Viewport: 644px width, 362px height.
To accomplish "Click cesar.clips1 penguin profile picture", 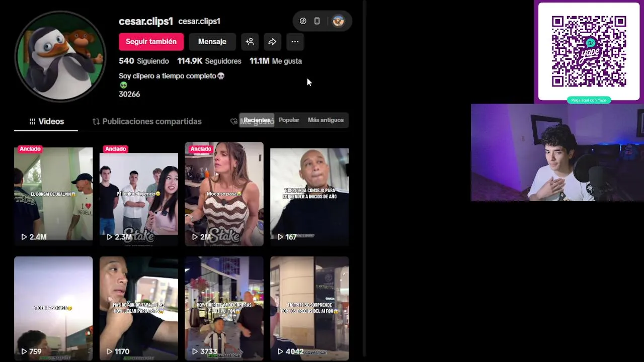I will (60, 57).
